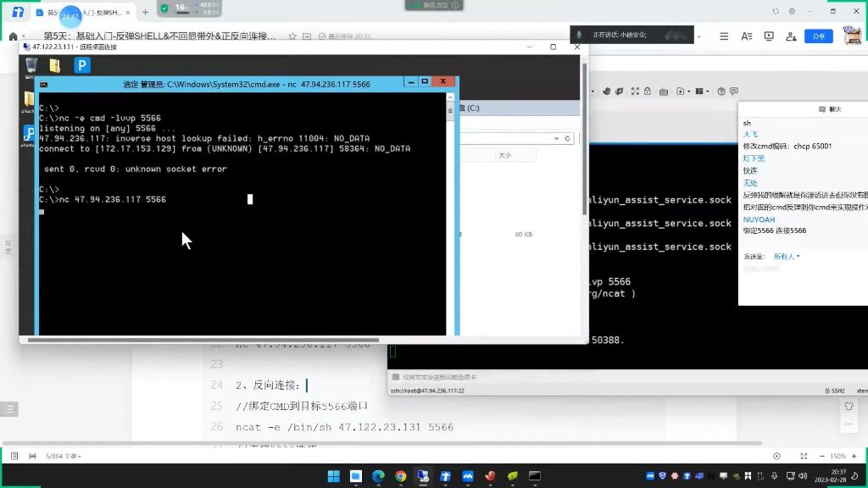Click the lock icon in SSH toolbar
Screen dimensions: 868x488
[647, 91]
